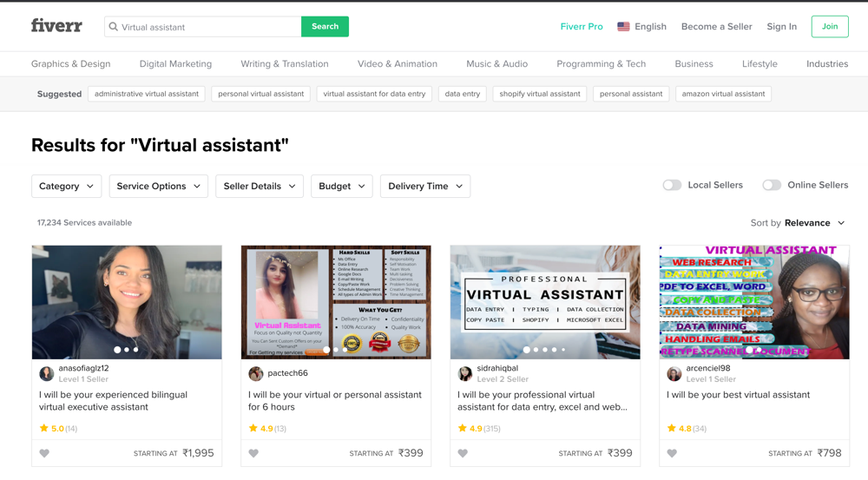
Task: Open the Digital Marketing category
Action: point(175,63)
